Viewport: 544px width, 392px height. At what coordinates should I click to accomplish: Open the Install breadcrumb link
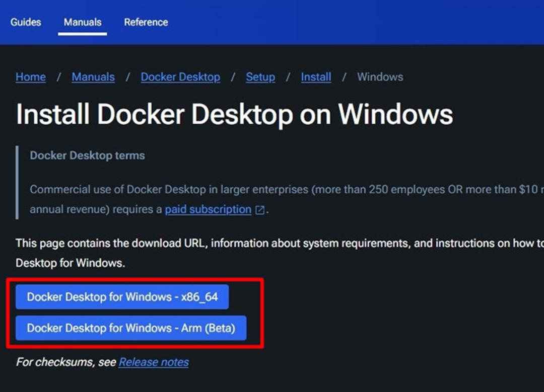[x=316, y=77]
